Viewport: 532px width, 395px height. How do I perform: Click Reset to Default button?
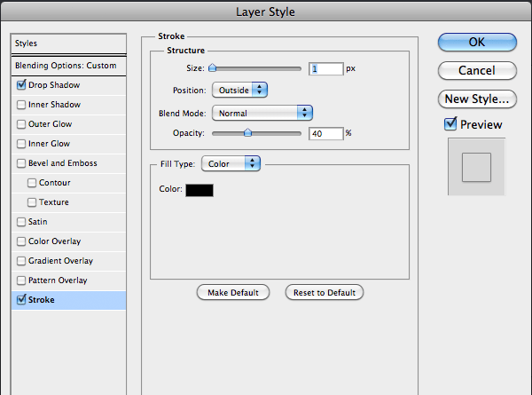point(325,292)
